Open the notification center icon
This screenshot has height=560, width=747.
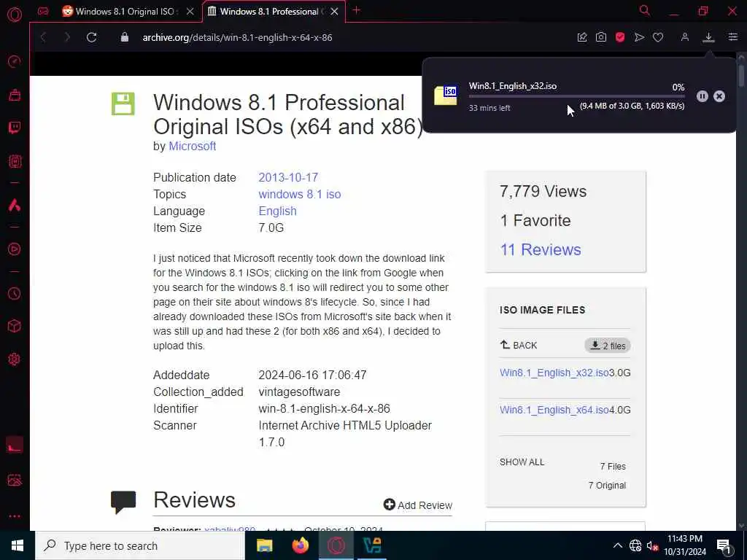click(x=724, y=546)
